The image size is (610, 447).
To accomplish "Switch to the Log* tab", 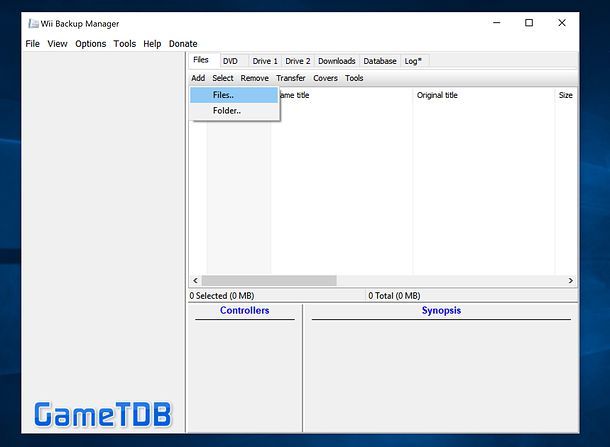I will pos(413,61).
